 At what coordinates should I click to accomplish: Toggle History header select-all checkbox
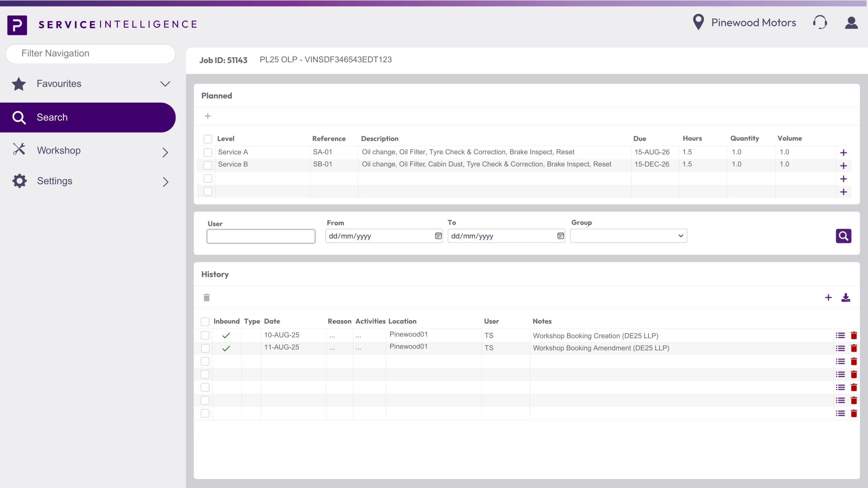pos(205,322)
